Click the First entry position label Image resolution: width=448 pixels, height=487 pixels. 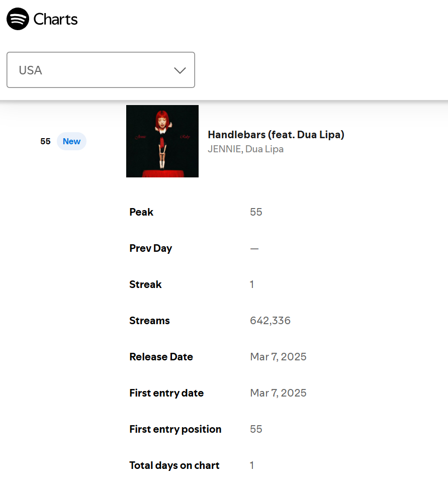pos(175,429)
